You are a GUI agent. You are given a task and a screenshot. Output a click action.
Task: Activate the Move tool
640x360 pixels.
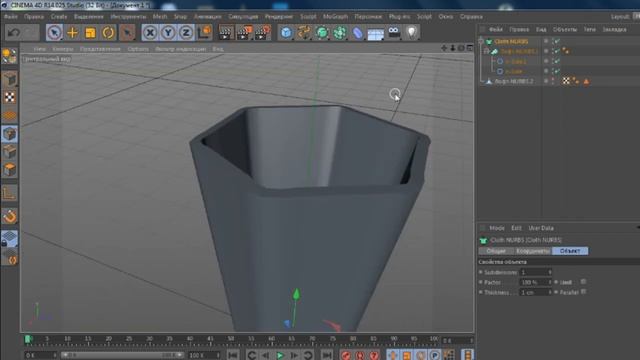(x=72, y=32)
